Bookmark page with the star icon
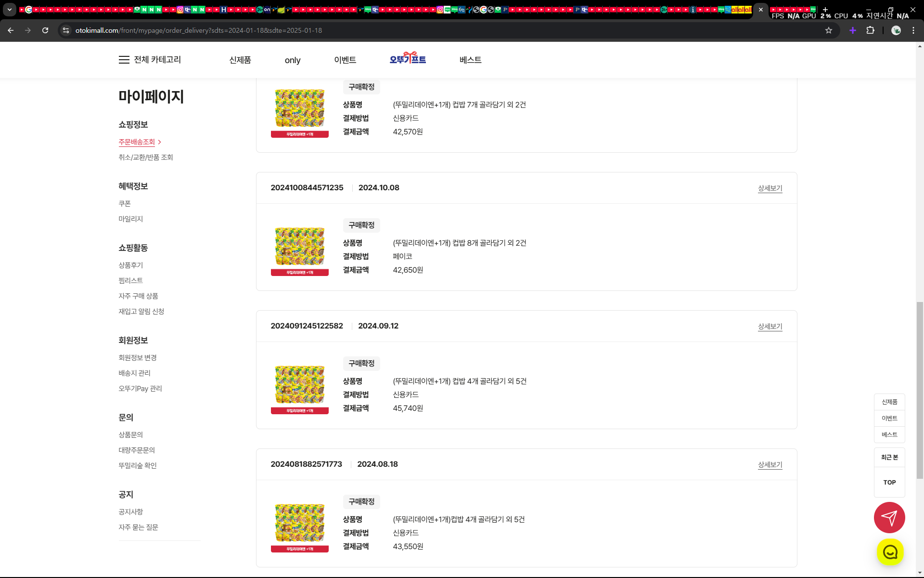This screenshot has height=578, width=924. coord(828,30)
